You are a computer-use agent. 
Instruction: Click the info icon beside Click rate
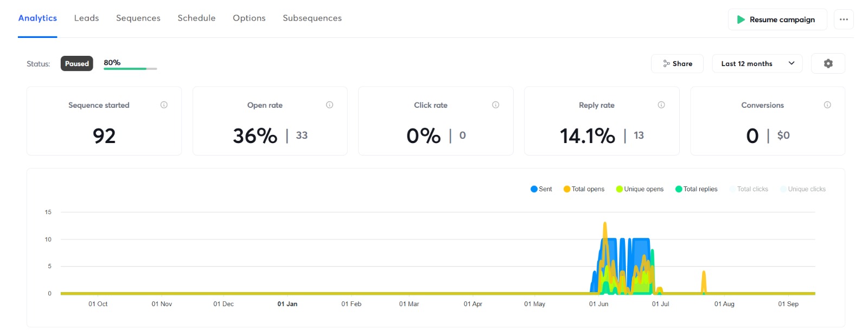click(495, 105)
